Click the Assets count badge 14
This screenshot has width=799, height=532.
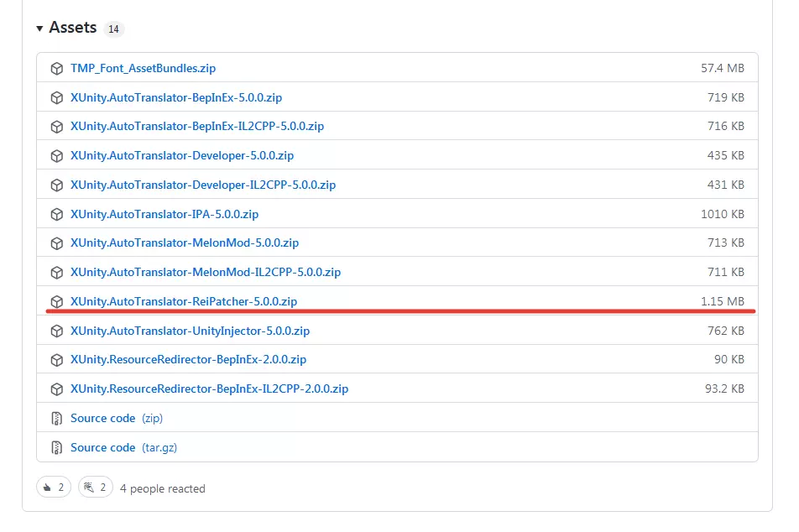click(x=113, y=29)
